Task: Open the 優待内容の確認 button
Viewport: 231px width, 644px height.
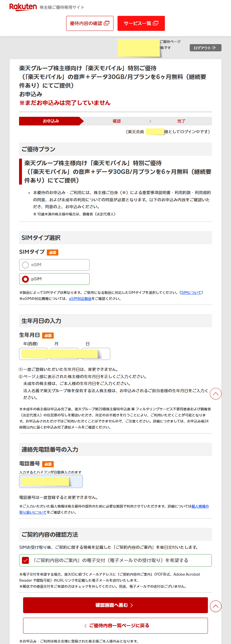Action: [90, 23]
